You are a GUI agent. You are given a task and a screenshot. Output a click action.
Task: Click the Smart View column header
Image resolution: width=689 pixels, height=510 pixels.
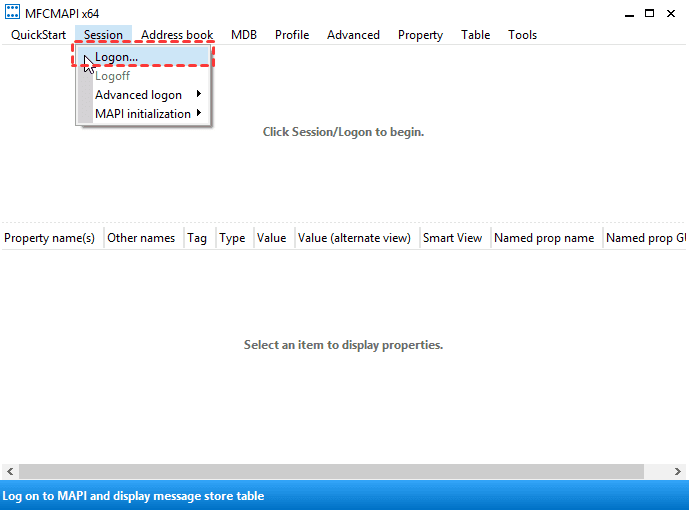(452, 238)
